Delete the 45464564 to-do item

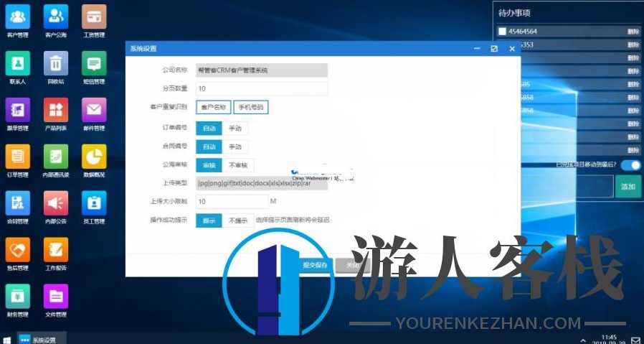tap(633, 32)
